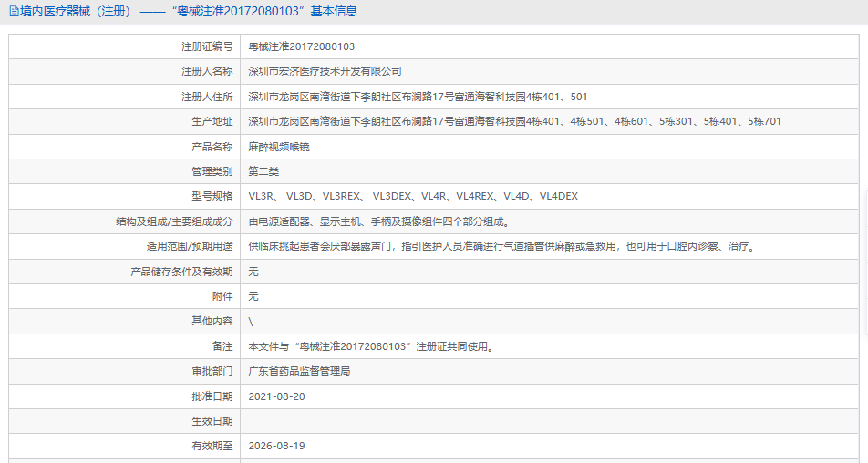Select the backslash value in 其他内容 row
This screenshot has height=463, width=868.
click(x=251, y=322)
